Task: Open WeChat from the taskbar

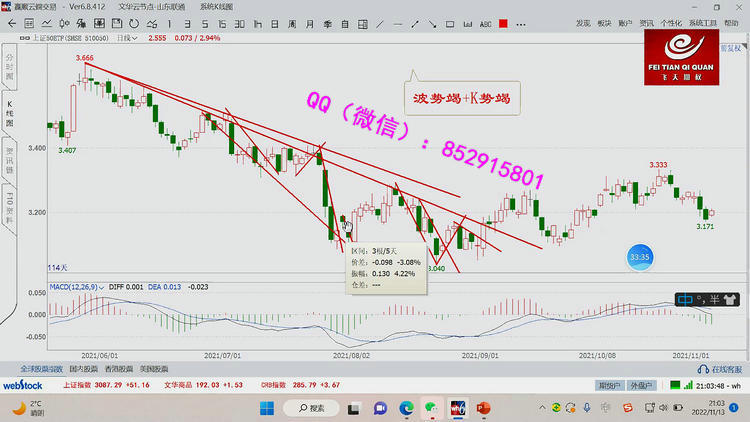Action: click(432, 408)
